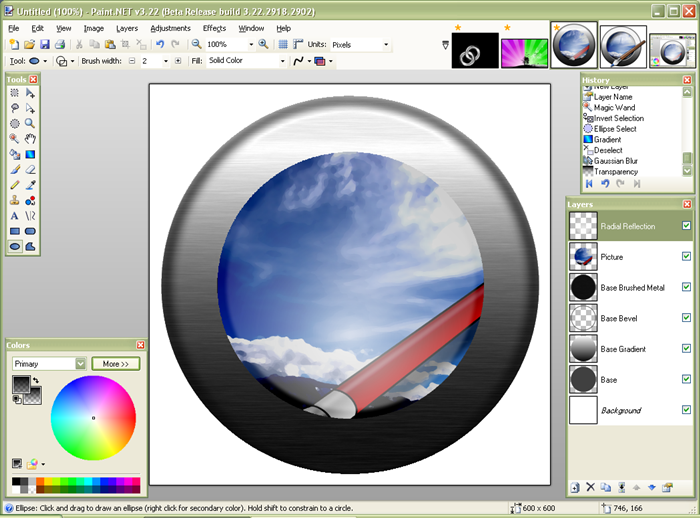
Task: Open the Brush width dropdown
Action: [x=166, y=61]
